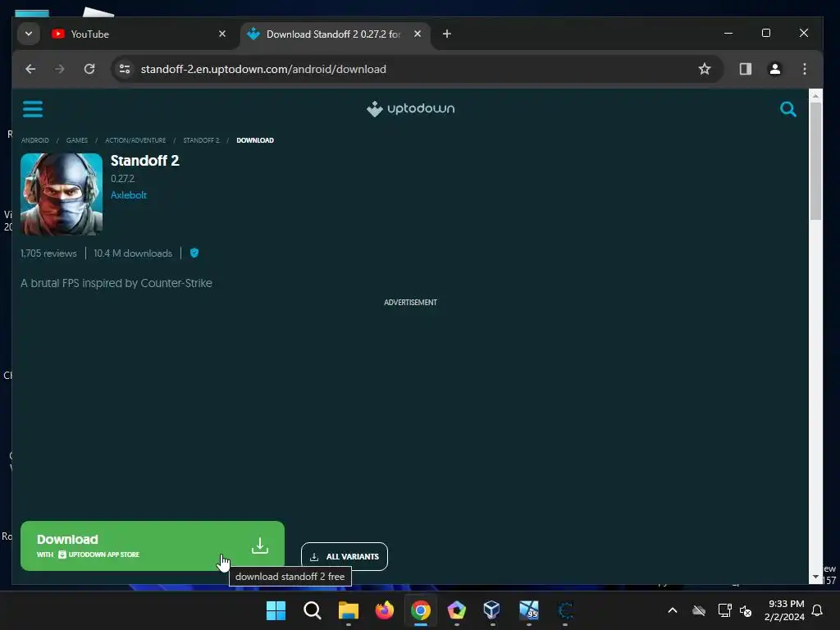
Task: Click the page scrollbar up arrow
Action: (815, 96)
